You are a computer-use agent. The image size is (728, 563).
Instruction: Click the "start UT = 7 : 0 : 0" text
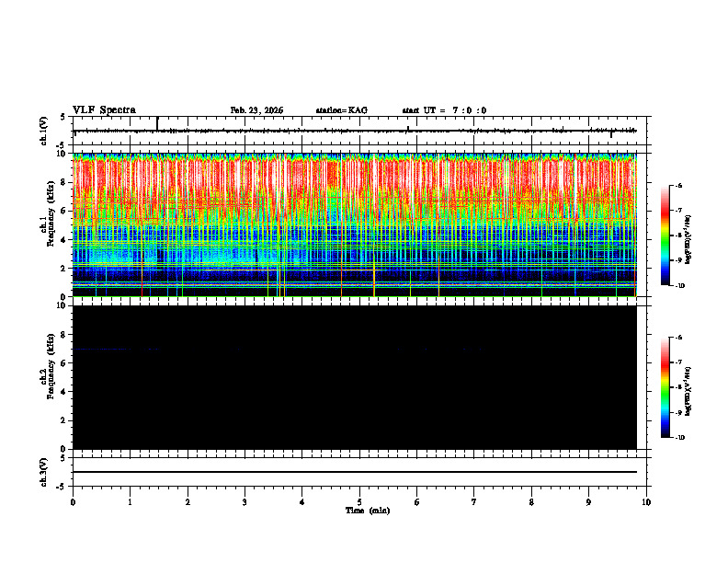click(x=444, y=110)
